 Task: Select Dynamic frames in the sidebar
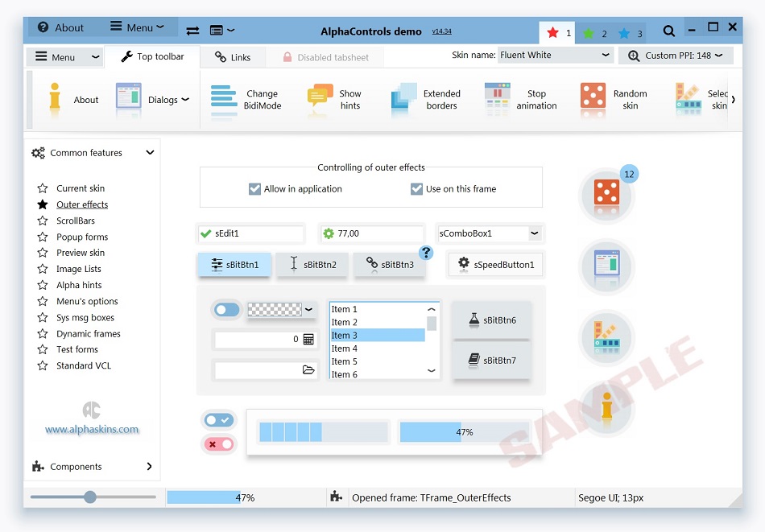(x=89, y=334)
